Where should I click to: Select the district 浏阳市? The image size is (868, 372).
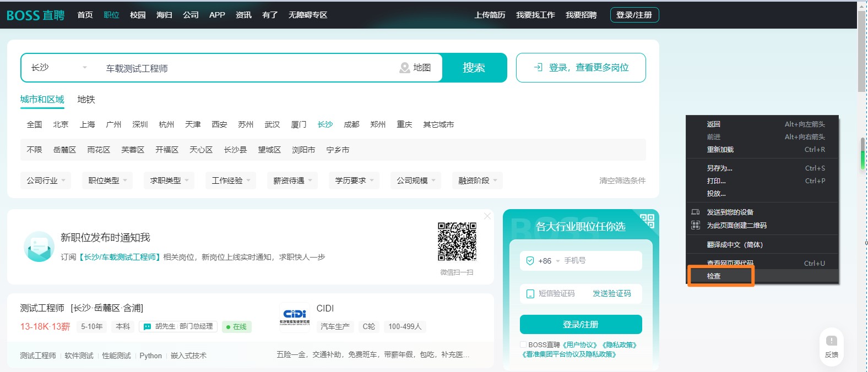click(303, 150)
